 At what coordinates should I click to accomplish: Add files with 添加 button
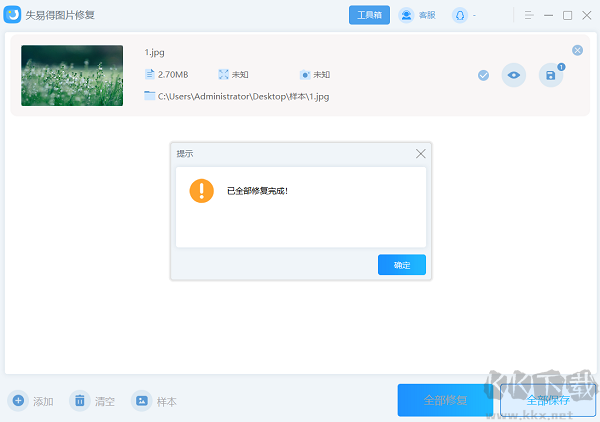(x=31, y=401)
